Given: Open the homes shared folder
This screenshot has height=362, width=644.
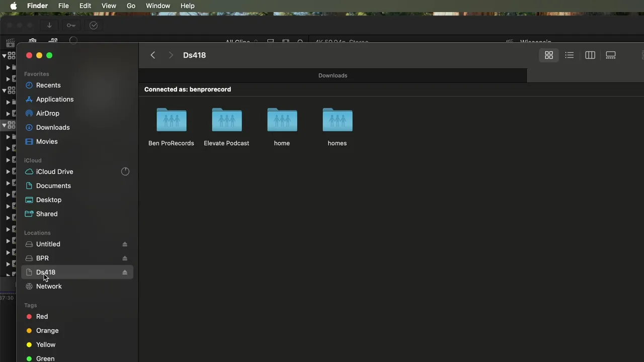Looking at the screenshot, I should click(337, 127).
